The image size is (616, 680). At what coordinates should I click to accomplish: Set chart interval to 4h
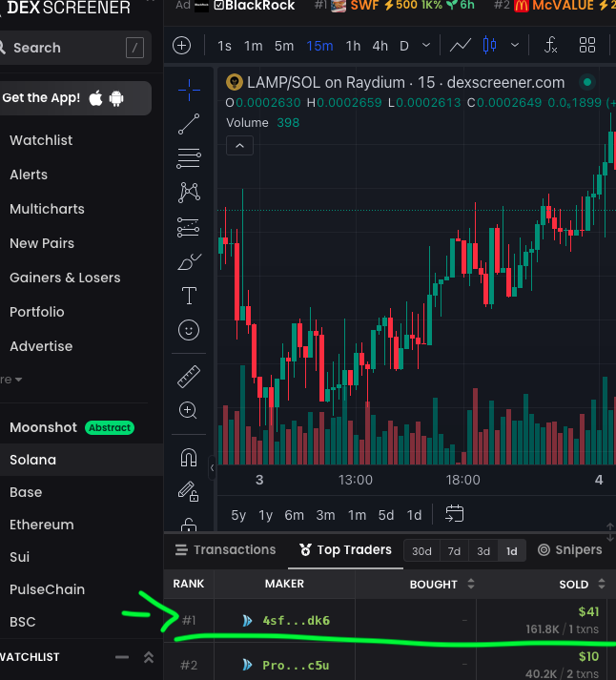380,46
